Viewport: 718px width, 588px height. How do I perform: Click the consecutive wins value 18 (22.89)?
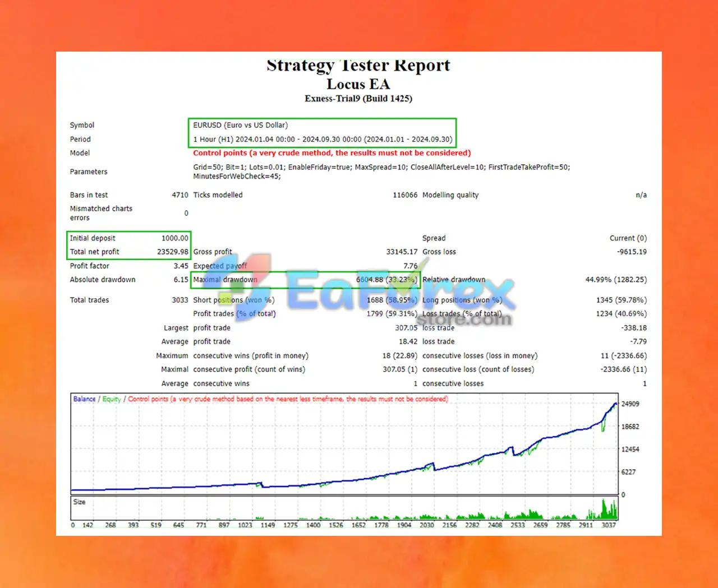(400, 356)
